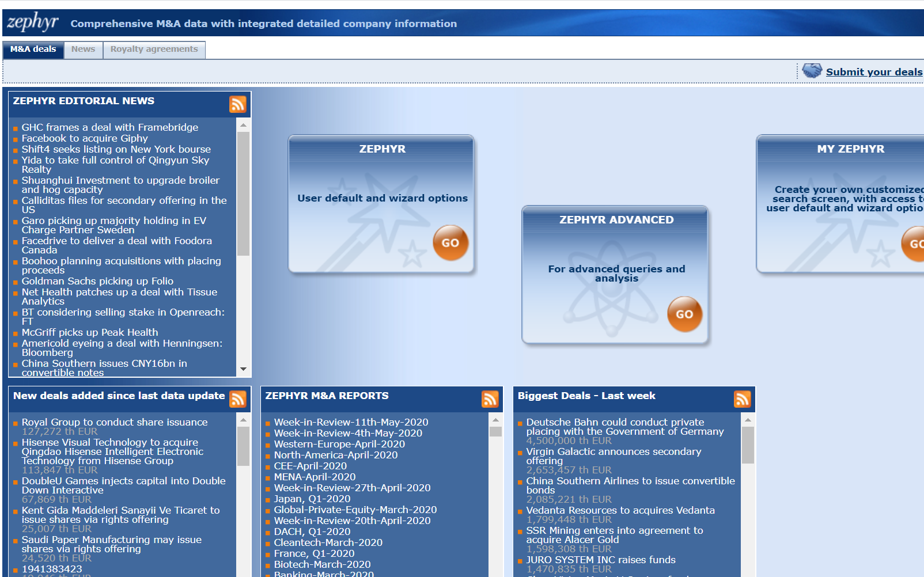
Task: Click New deals panel scrollbar up arrow
Action: point(243,420)
